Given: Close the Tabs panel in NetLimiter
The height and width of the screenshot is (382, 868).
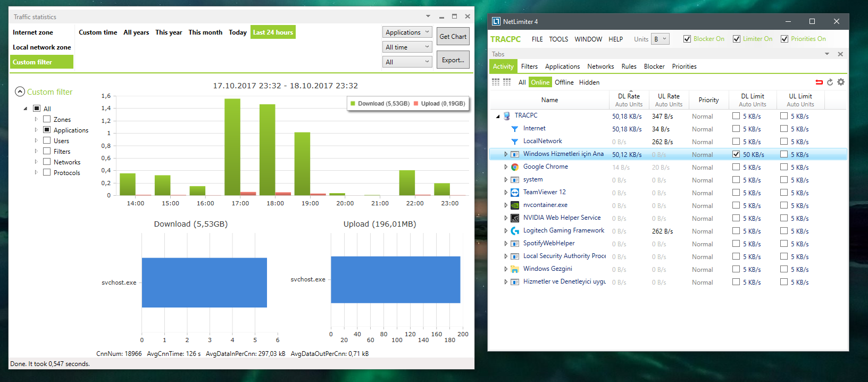Looking at the screenshot, I should coord(840,54).
